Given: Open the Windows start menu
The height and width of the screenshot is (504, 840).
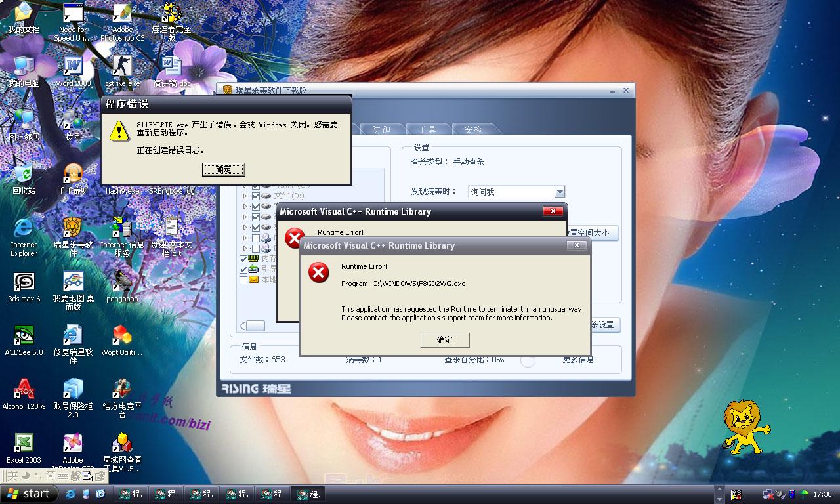Looking at the screenshot, I should click(x=30, y=494).
